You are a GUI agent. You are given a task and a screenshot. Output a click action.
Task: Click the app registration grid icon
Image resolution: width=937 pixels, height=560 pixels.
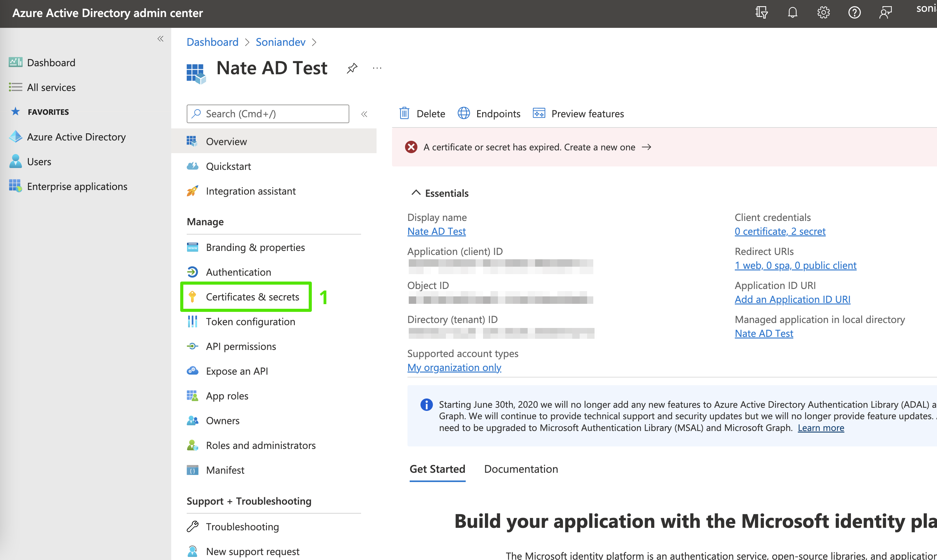(196, 73)
